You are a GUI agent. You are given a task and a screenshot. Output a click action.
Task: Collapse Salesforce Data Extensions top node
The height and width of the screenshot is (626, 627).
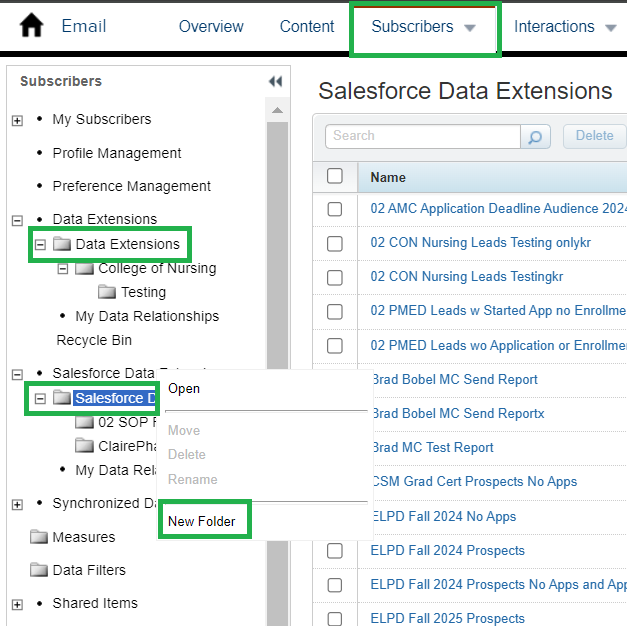17,374
